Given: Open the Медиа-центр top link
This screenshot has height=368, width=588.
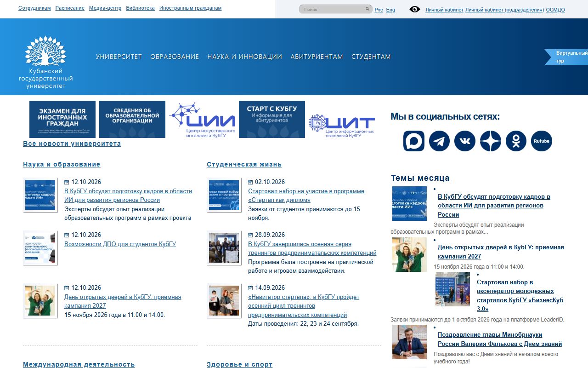Looking at the screenshot, I should click(105, 8).
